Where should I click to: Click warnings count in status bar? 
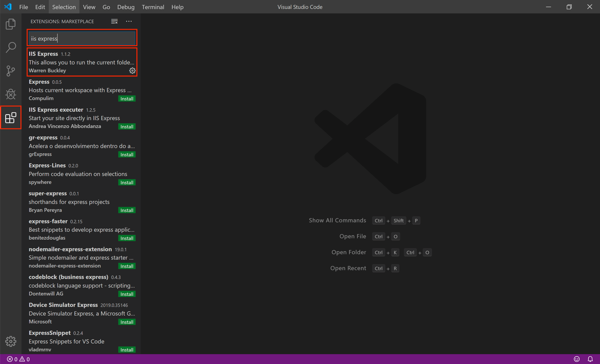point(24,359)
